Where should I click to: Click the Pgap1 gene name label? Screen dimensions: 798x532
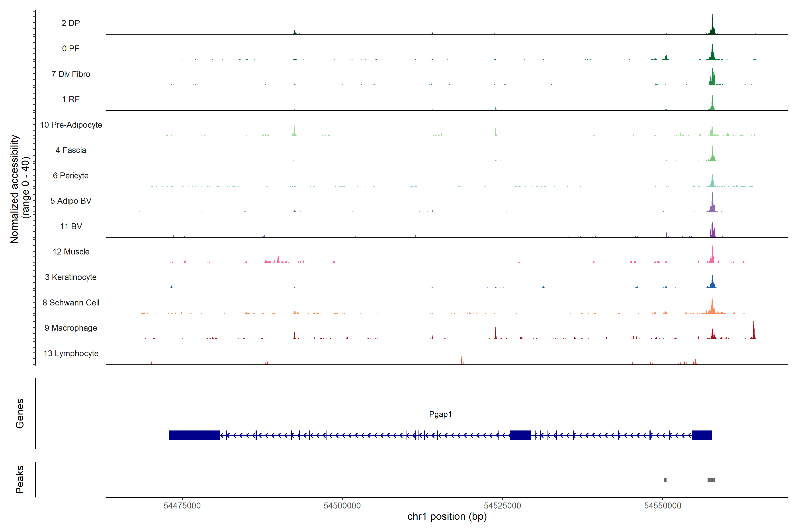440,414
